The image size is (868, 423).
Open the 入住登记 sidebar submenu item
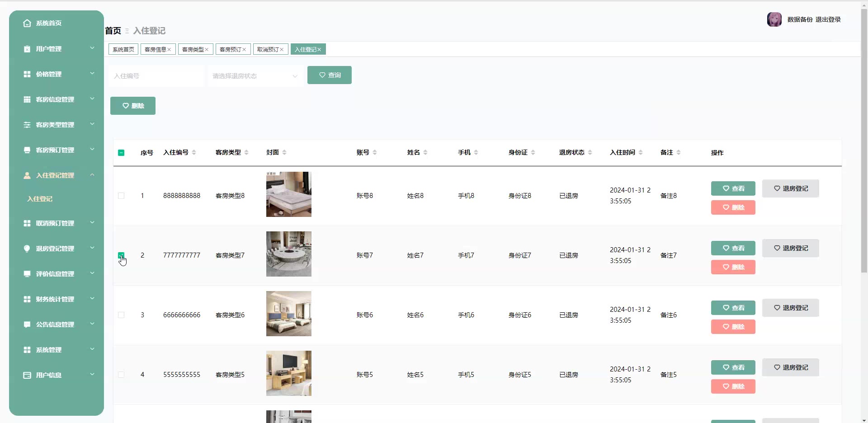tap(40, 199)
